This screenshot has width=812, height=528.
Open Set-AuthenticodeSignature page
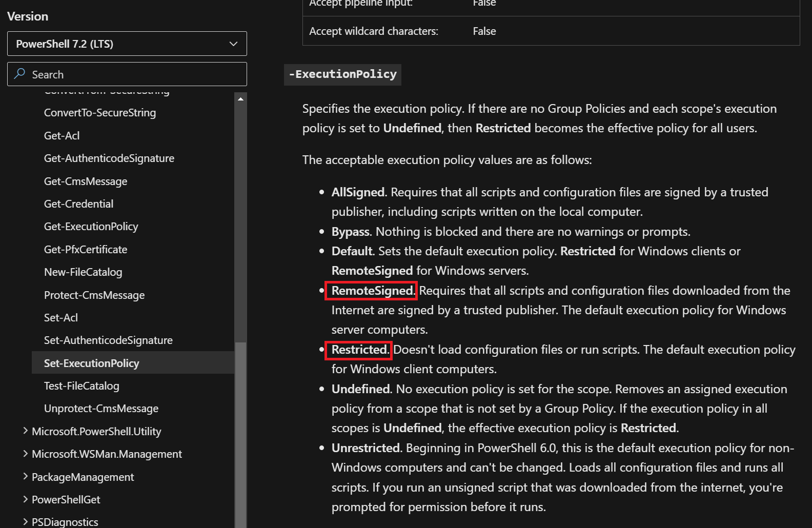[x=108, y=340]
